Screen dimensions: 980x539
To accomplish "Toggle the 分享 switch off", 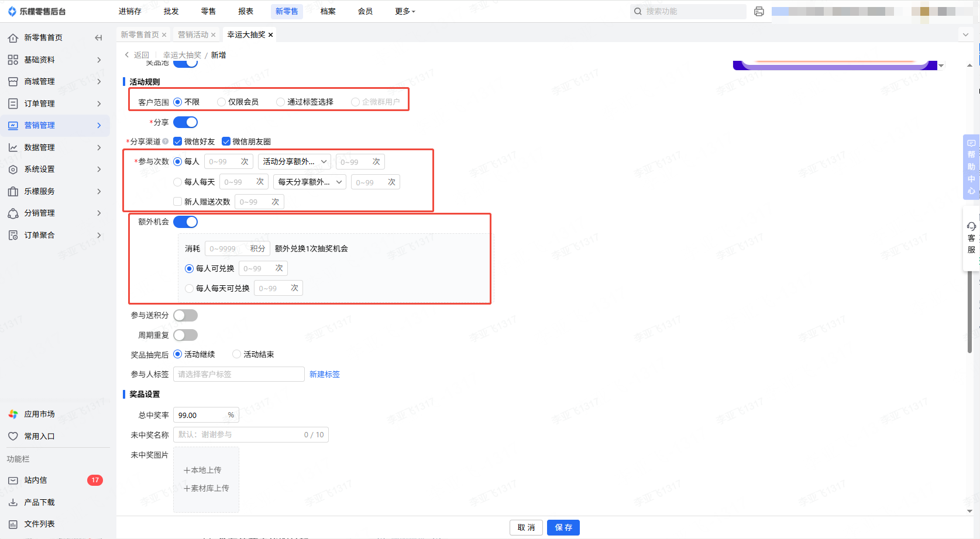I will coord(185,122).
